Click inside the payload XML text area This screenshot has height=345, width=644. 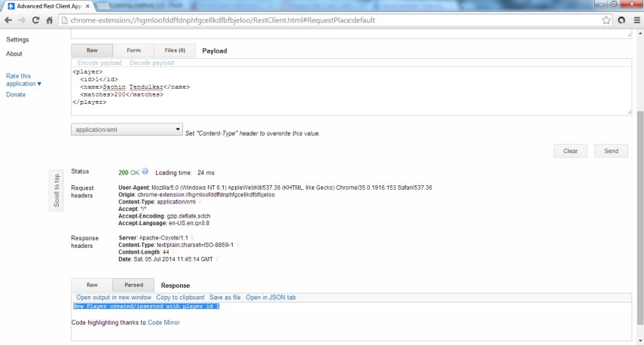pyautogui.click(x=351, y=90)
